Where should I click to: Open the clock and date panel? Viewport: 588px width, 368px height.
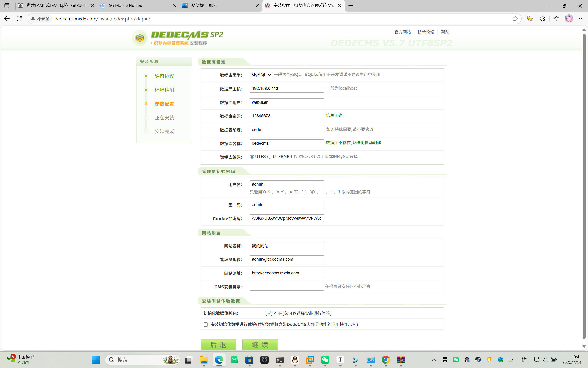coord(572,360)
